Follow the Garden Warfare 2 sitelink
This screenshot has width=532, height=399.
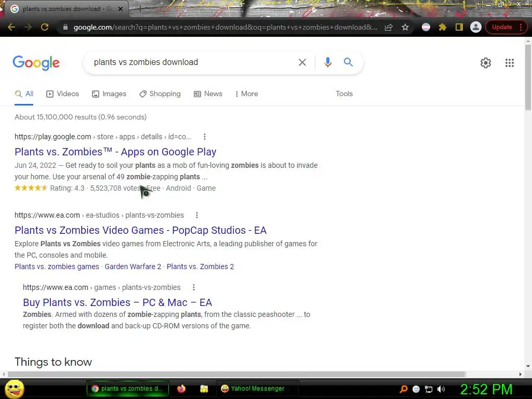pos(132,267)
